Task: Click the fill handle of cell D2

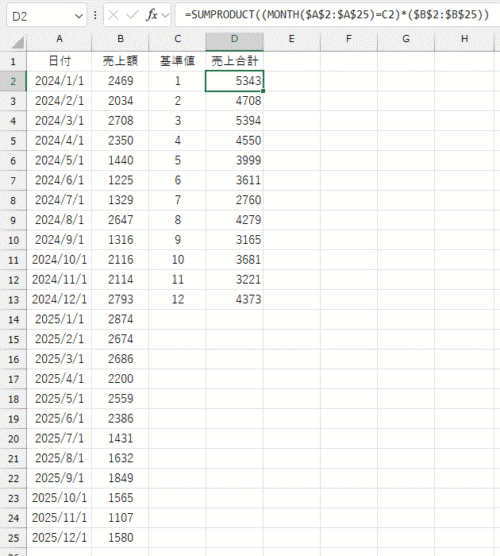Action: (263, 91)
